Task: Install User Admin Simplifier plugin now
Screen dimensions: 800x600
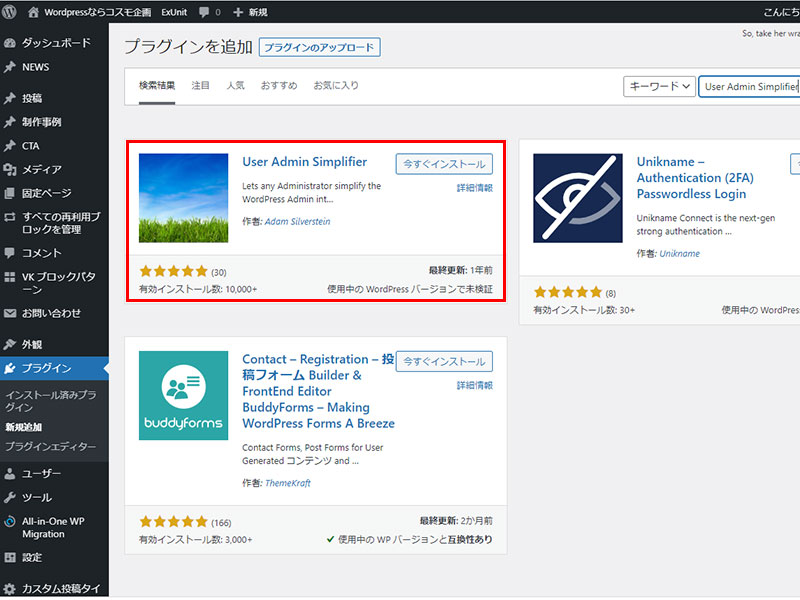Action: point(443,164)
